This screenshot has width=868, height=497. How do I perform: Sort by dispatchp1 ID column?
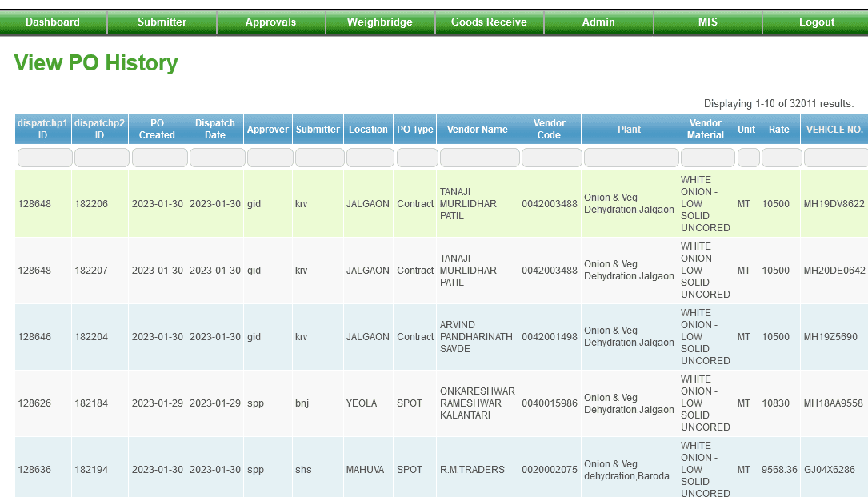(x=42, y=128)
